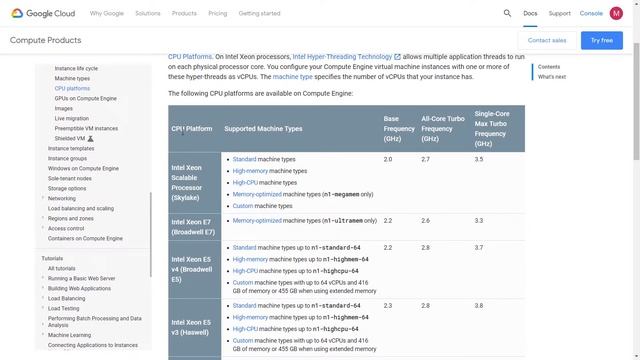Open the Products menu

184,13
